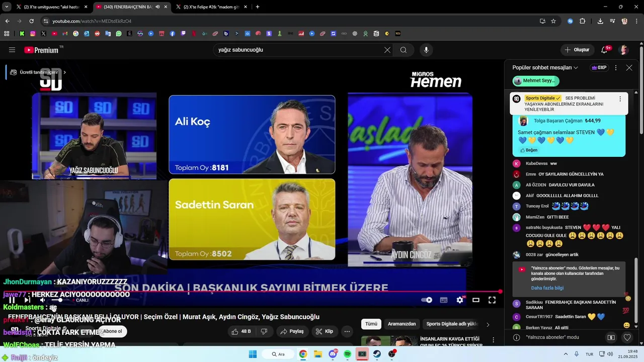Image resolution: width=644 pixels, height=362 pixels.
Task: Open the İnsanların kavga ettiği video thumbnail
Action: 389,341
